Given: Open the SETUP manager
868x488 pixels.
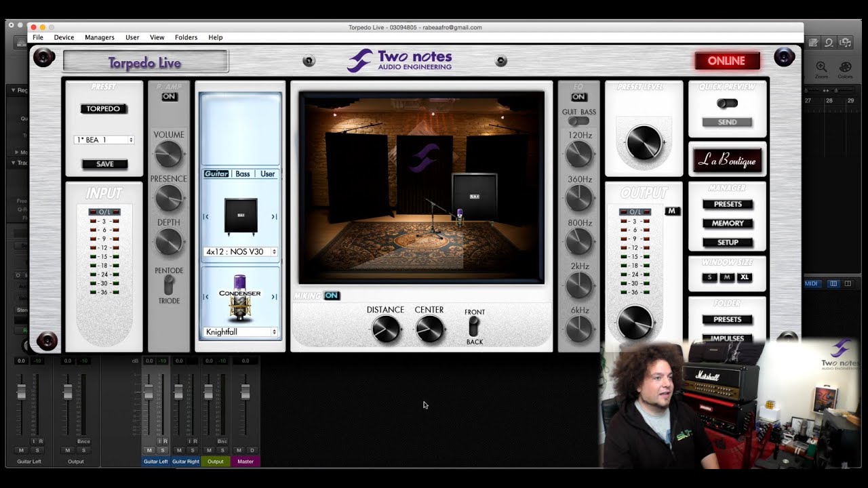Looking at the screenshot, I should coord(728,242).
